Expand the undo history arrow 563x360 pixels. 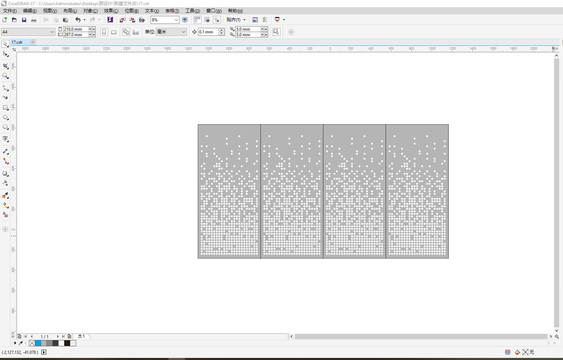(x=84, y=20)
